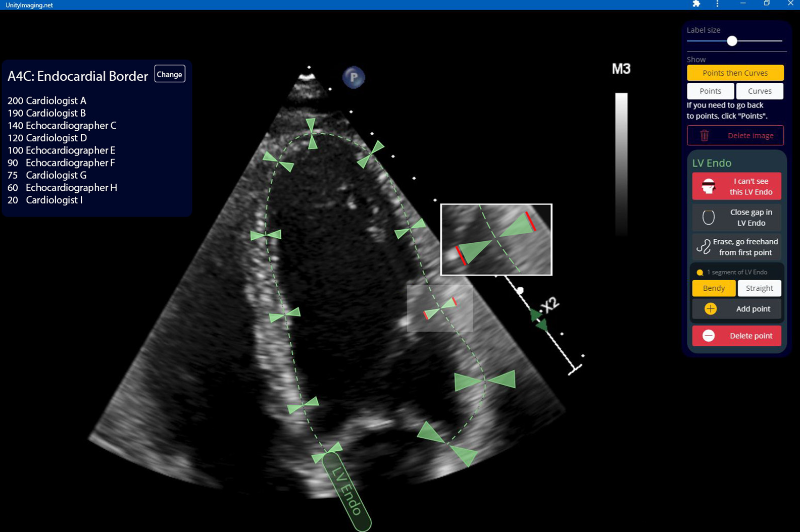Switch the segment to Straight mode
The width and height of the screenshot is (800, 532).
coord(759,288)
